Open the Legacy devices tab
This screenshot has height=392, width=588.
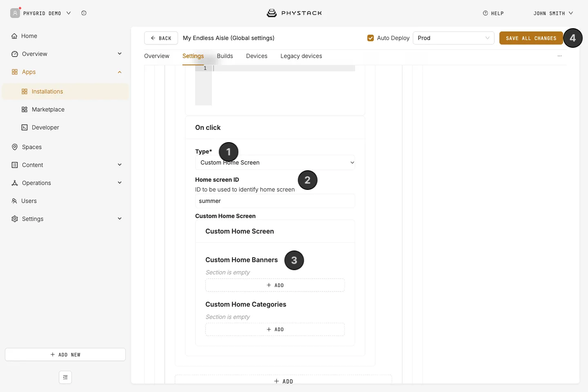pyautogui.click(x=301, y=56)
